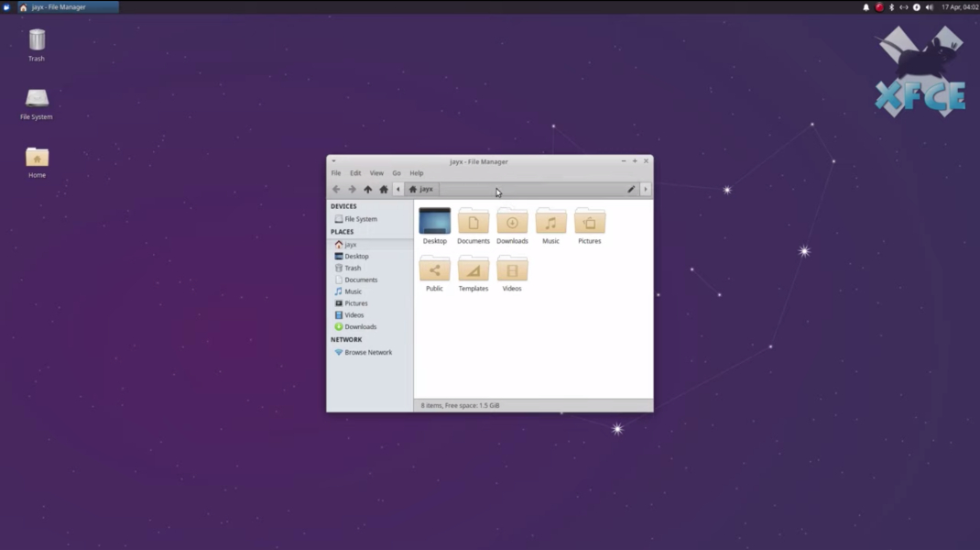Open the parent directory with the up arrow
980x550 pixels.
[367, 189]
